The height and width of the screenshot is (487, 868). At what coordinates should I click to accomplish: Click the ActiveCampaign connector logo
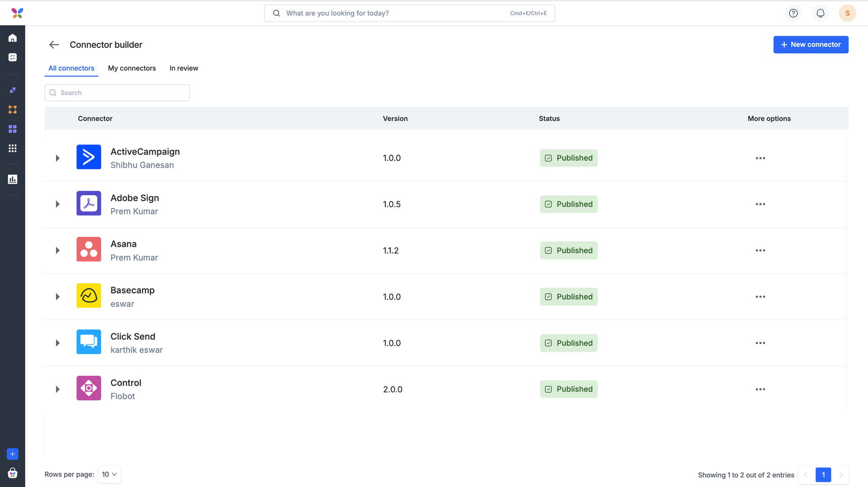pos(89,157)
